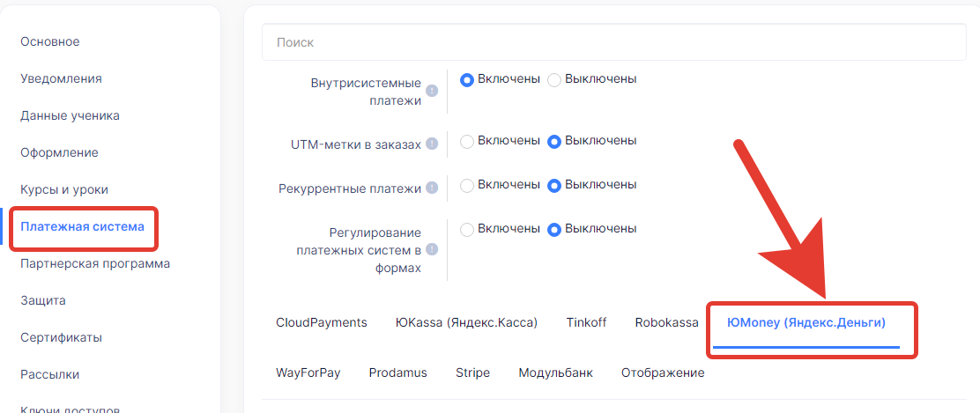Open Рассылки in the sidebar
Viewport: 980px width, 413px height.
pos(50,375)
